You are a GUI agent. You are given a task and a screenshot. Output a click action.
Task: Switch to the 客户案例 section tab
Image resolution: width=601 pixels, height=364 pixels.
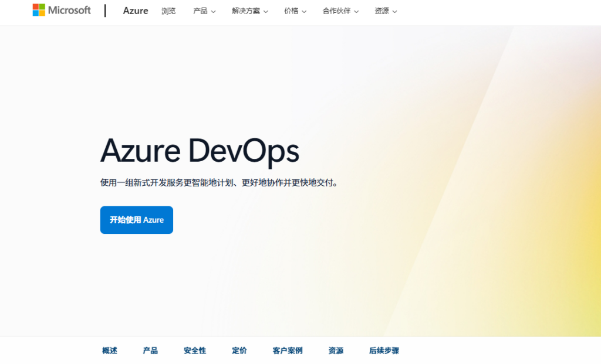pos(288,350)
